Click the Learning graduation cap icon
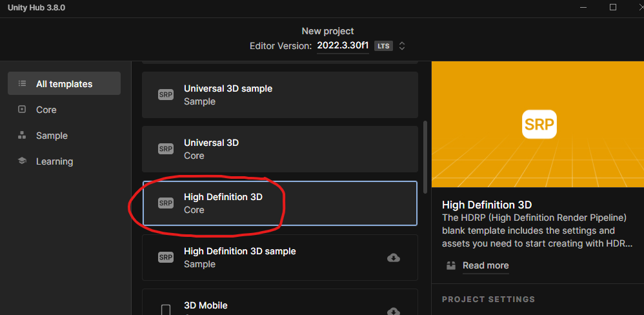This screenshot has height=315, width=644. (22, 161)
